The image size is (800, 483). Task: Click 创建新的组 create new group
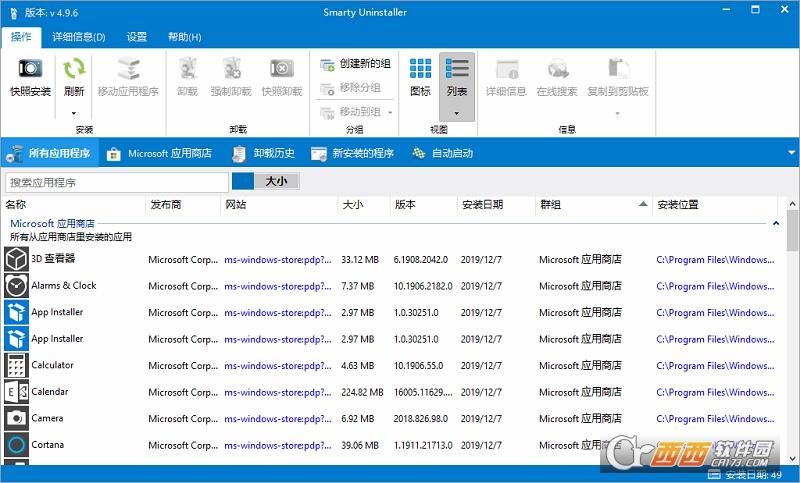coord(355,64)
